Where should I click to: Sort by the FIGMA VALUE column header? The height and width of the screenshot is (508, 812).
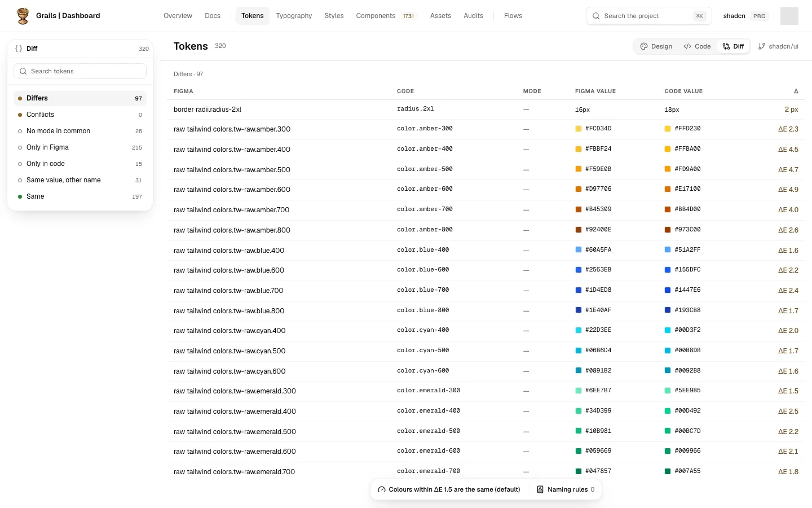click(595, 91)
